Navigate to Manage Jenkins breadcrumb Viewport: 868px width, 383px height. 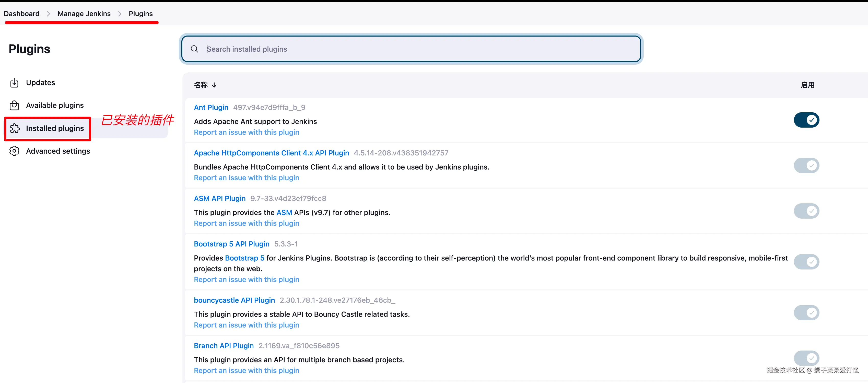pos(84,14)
